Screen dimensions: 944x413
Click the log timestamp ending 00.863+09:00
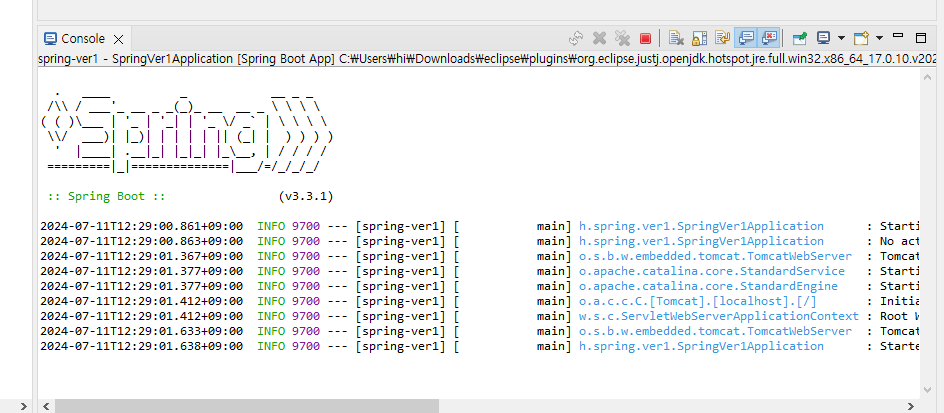click(x=141, y=241)
